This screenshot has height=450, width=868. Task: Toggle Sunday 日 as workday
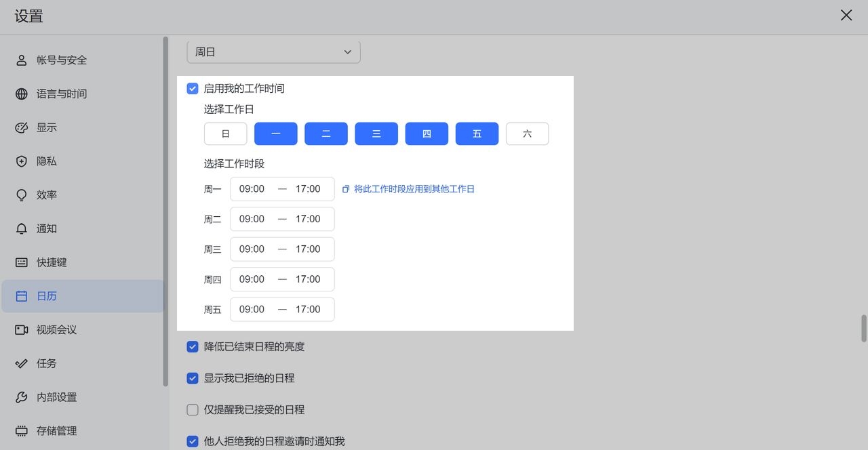(226, 134)
